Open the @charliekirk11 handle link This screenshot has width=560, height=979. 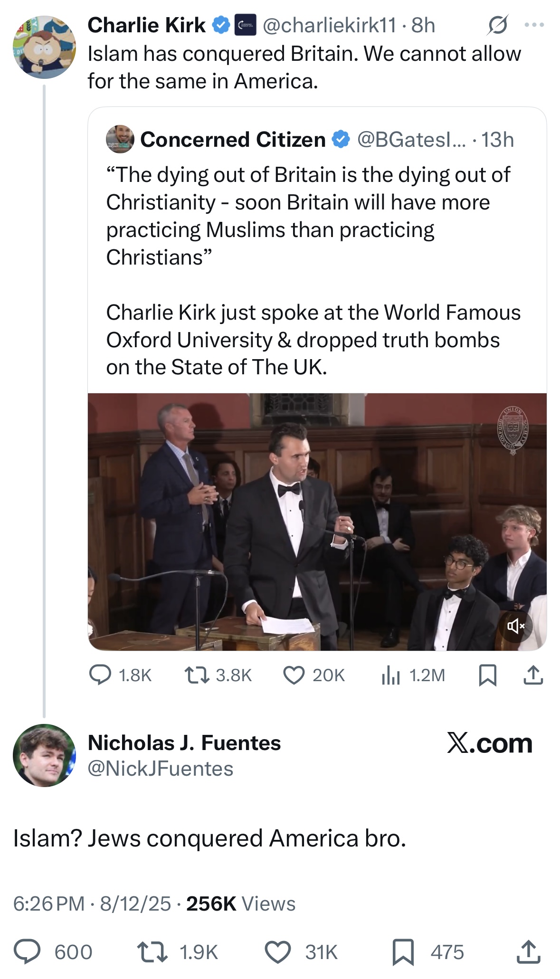click(x=329, y=25)
